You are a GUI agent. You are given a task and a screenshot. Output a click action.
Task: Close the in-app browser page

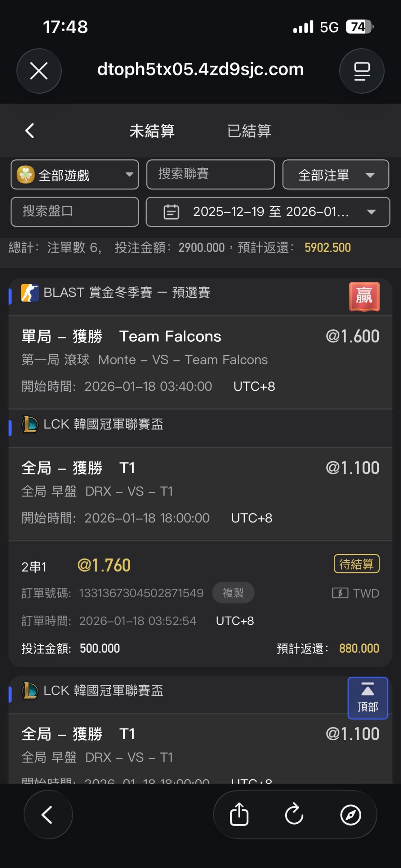tap(39, 71)
